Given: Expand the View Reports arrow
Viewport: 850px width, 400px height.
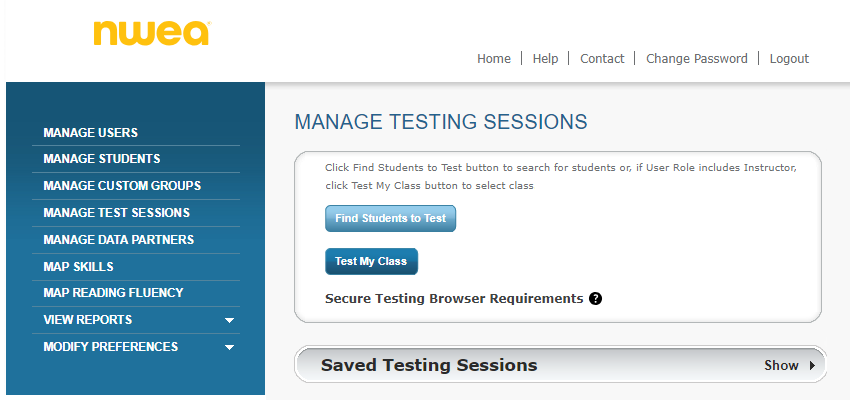Looking at the screenshot, I should [230, 320].
